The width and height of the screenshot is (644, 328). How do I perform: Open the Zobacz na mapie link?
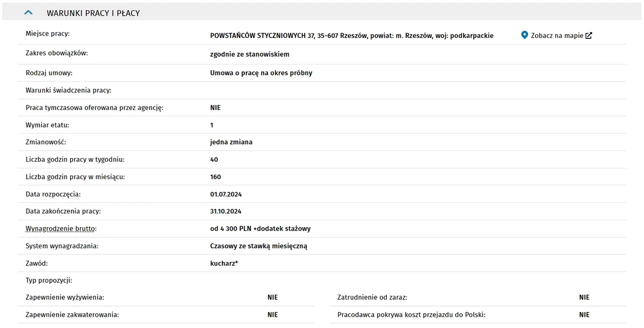click(557, 36)
